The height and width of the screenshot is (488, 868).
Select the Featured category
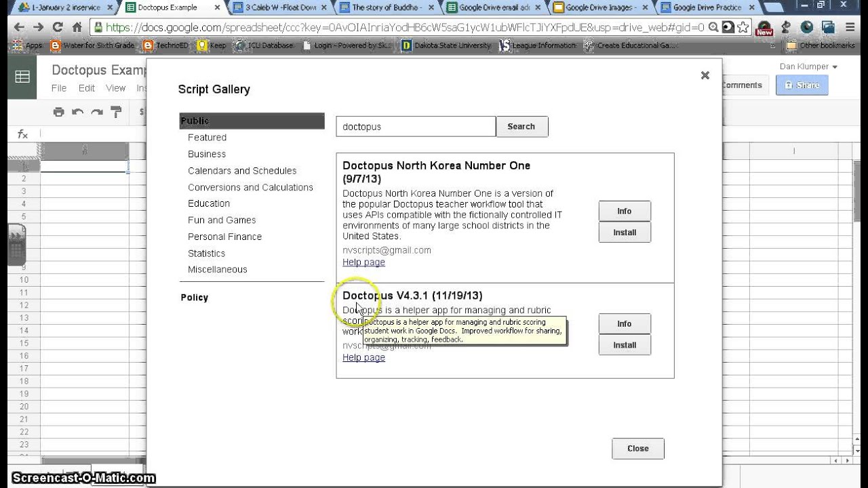pyautogui.click(x=207, y=138)
